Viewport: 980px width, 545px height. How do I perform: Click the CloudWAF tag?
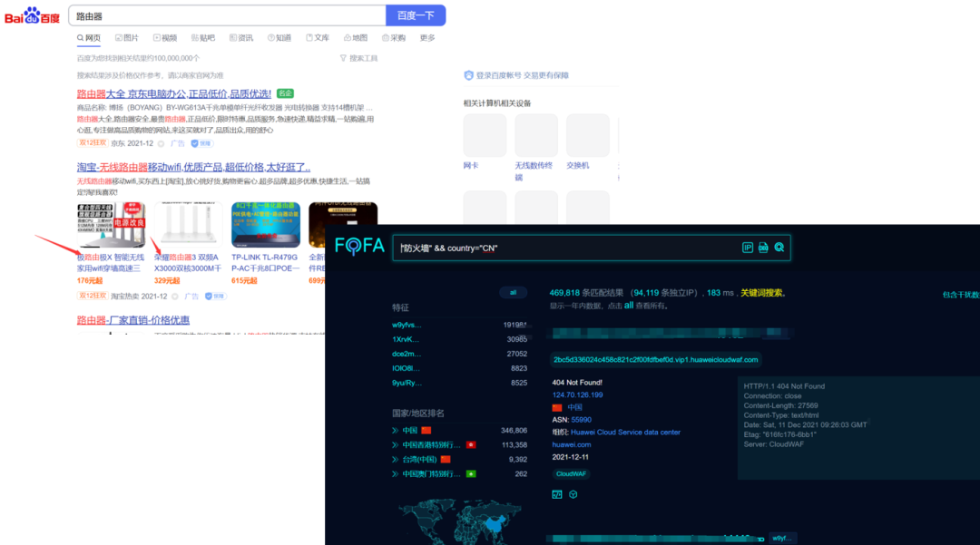(x=572, y=474)
